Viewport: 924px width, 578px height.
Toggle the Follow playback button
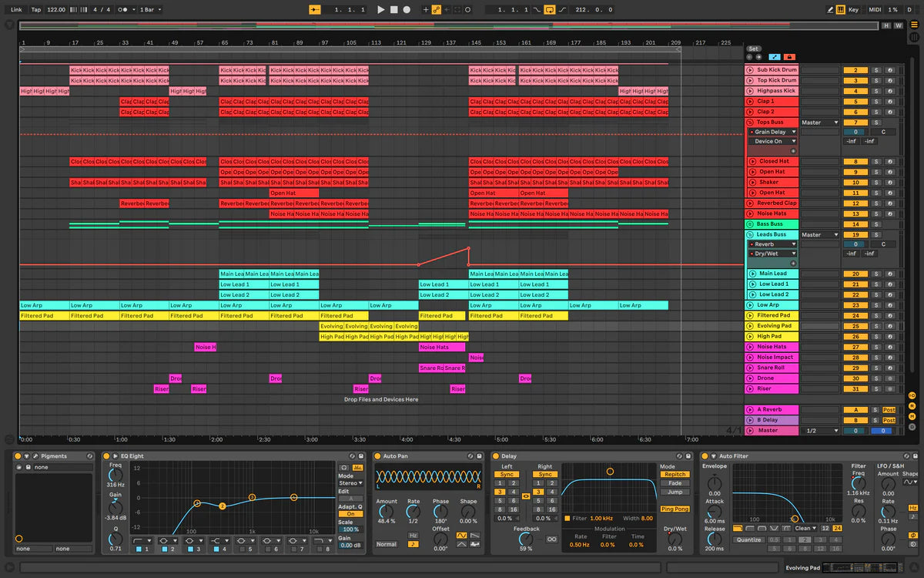click(x=315, y=9)
